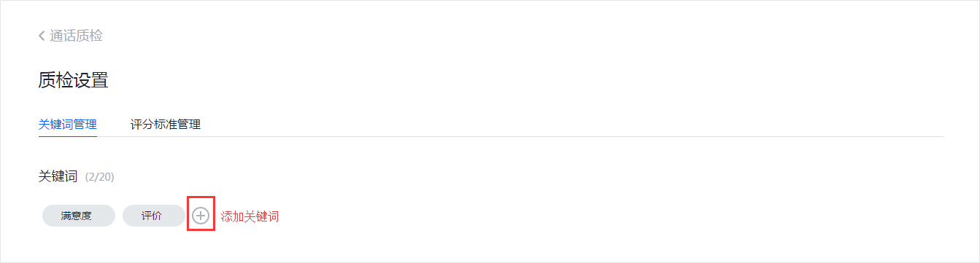The width and height of the screenshot is (980, 263).
Task: Return to 通话质检 using left arrow
Action: [x=42, y=36]
